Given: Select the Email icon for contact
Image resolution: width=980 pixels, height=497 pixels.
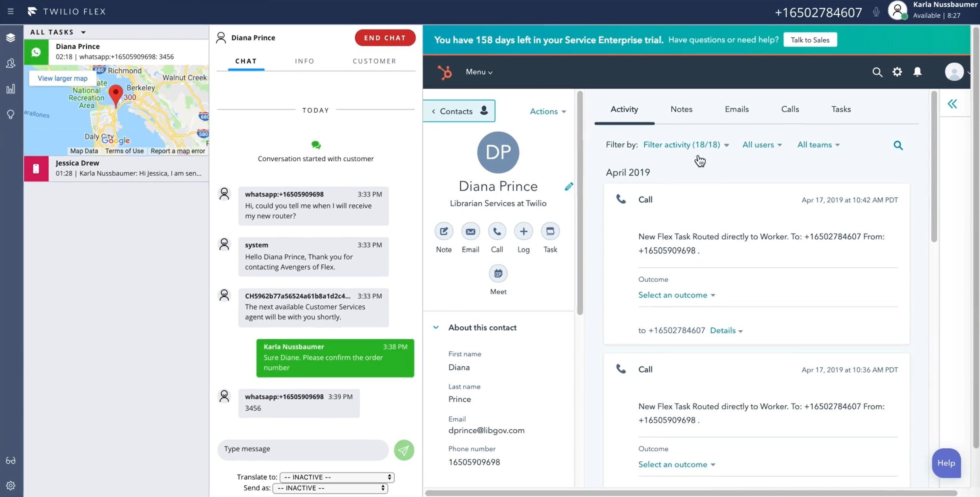Looking at the screenshot, I should pyautogui.click(x=471, y=231).
